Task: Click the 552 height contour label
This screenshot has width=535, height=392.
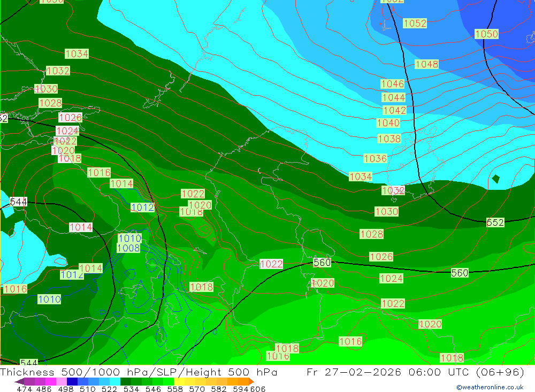Action: [x=495, y=222]
